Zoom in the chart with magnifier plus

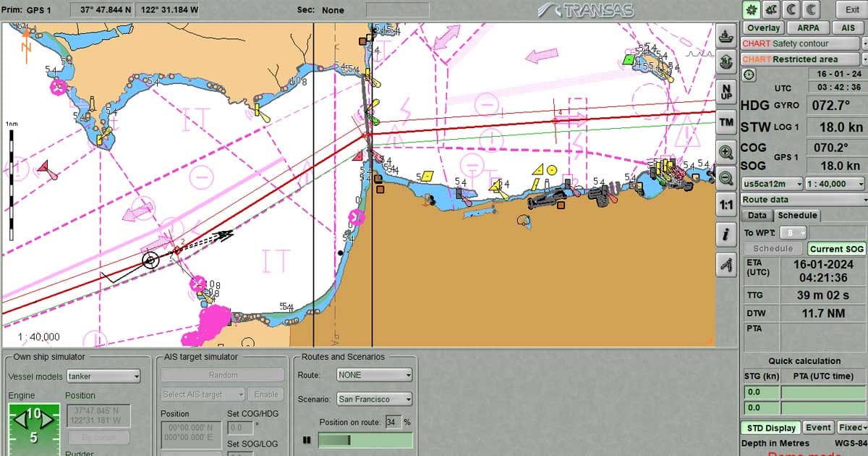pyautogui.click(x=726, y=151)
